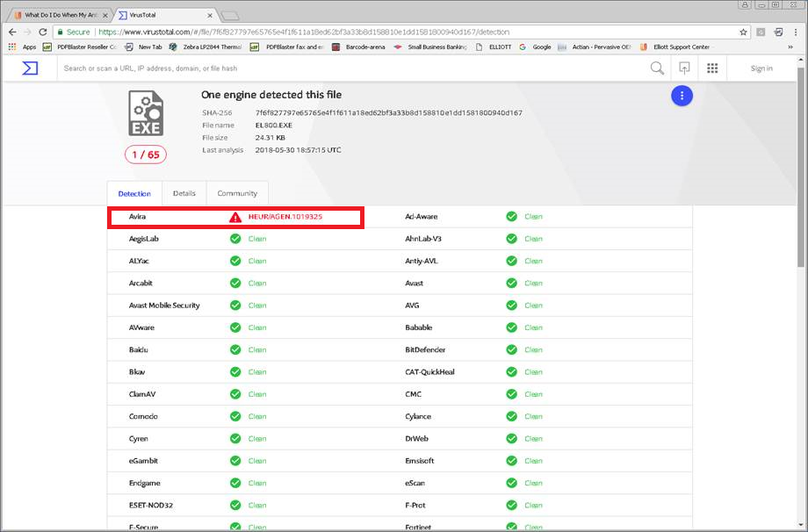
Task: Open the Chrome three-dot menu
Action: [795, 32]
